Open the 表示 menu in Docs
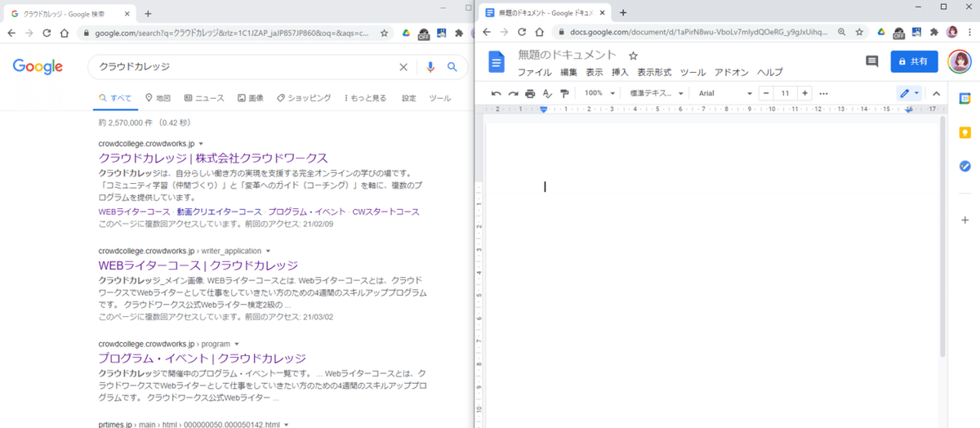980x428 pixels. tap(595, 72)
